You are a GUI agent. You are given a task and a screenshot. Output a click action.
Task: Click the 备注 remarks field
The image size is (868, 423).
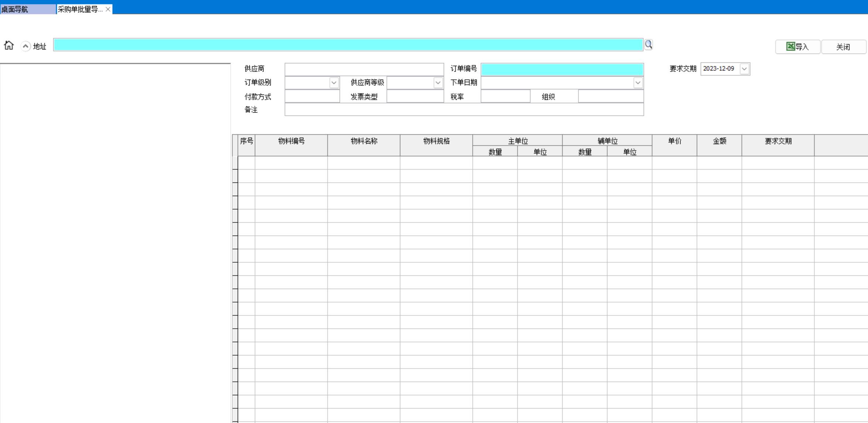click(x=464, y=110)
